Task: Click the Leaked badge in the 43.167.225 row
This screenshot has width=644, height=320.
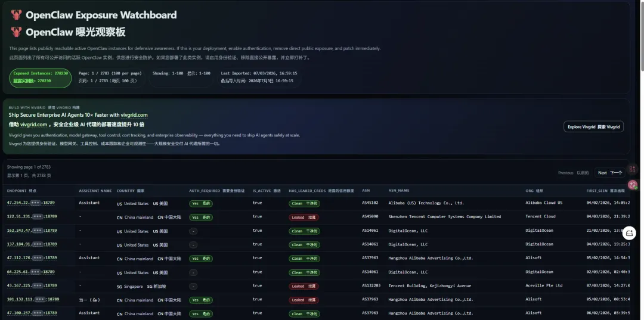Action: pos(304,287)
